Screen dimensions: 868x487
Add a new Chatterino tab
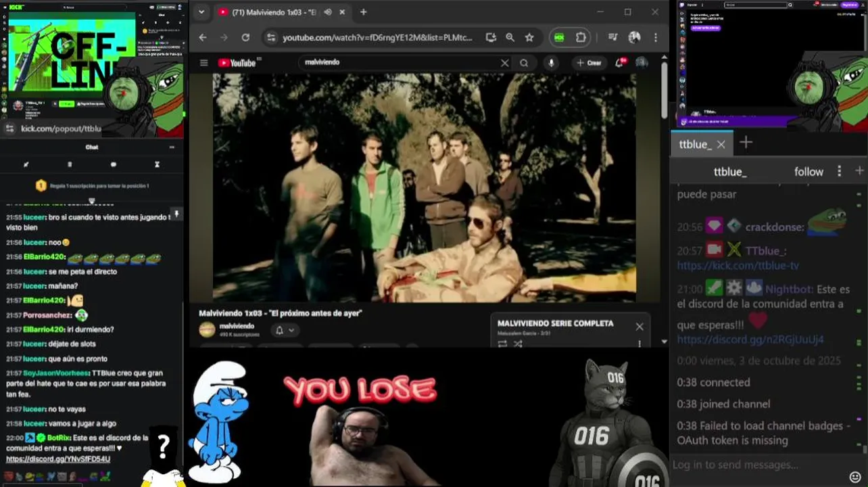coord(746,143)
